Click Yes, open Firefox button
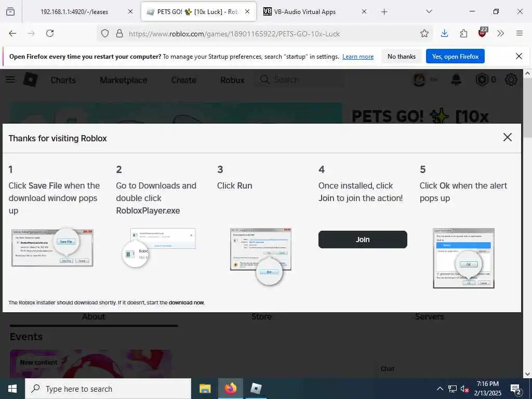Viewport: 532px width, 399px height. tap(455, 56)
